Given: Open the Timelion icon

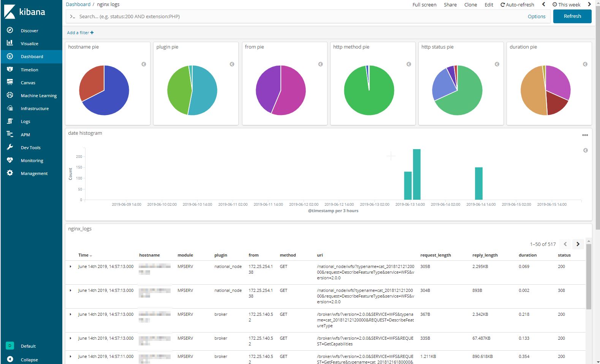Looking at the screenshot, I should pos(10,69).
